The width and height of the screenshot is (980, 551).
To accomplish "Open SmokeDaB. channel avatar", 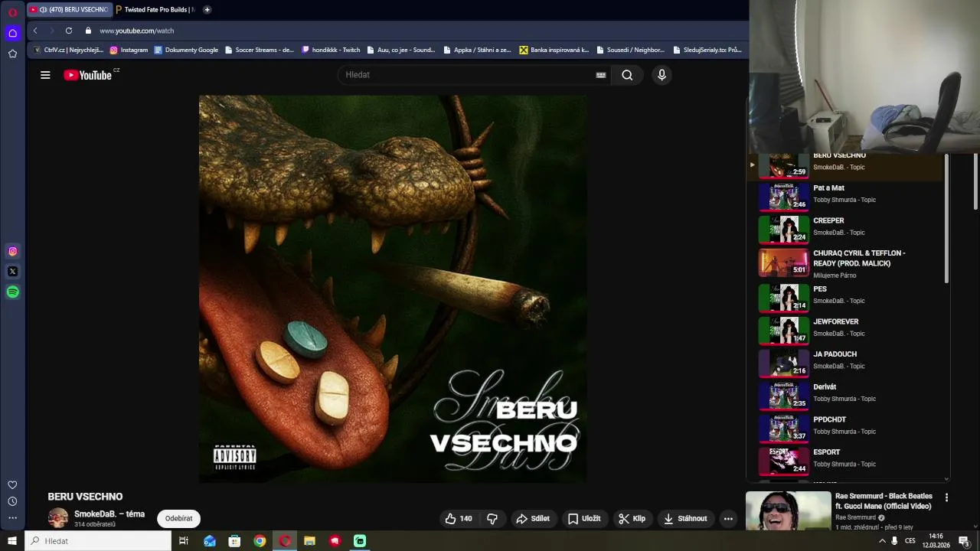I will [58, 518].
